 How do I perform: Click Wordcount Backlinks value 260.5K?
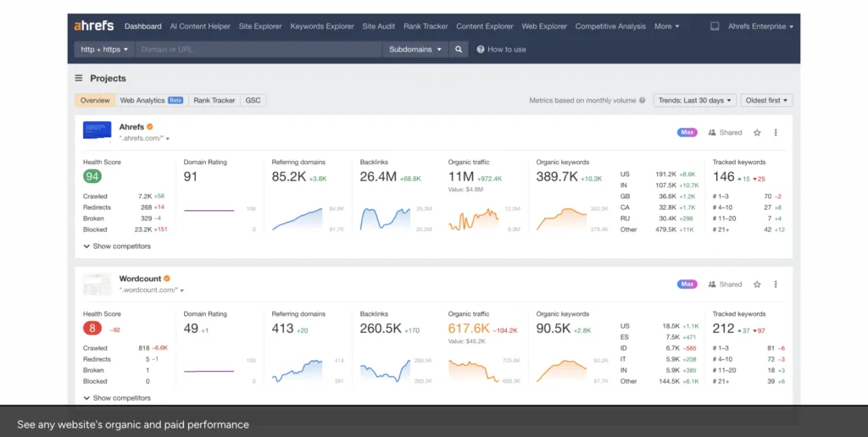pos(381,329)
